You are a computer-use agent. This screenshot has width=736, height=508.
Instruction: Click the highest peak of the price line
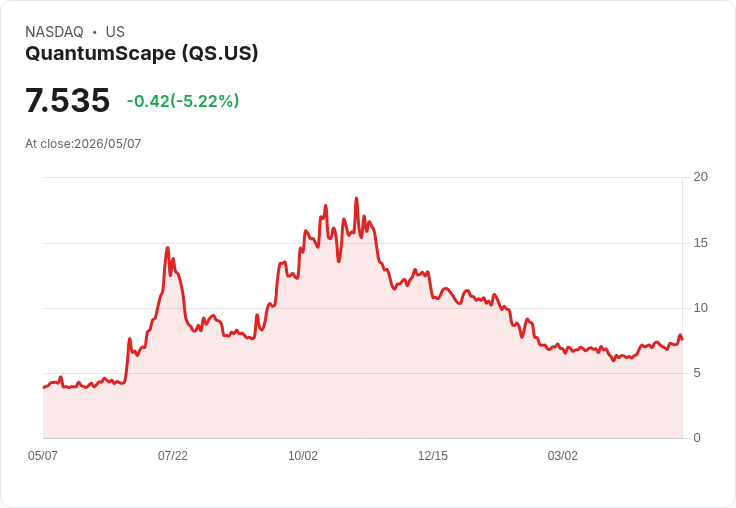coord(356,198)
